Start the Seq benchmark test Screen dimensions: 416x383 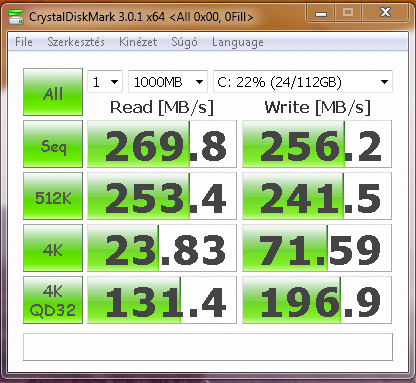[x=53, y=144]
